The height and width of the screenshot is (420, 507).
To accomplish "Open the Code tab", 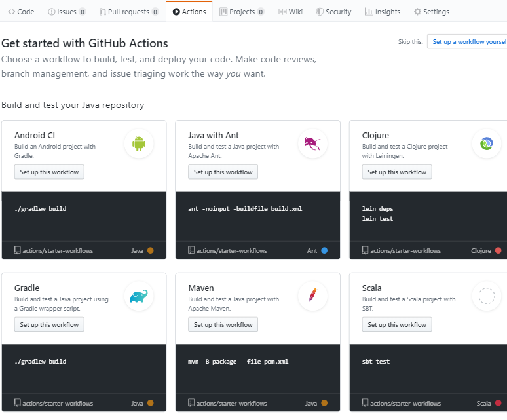I will [x=22, y=12].
